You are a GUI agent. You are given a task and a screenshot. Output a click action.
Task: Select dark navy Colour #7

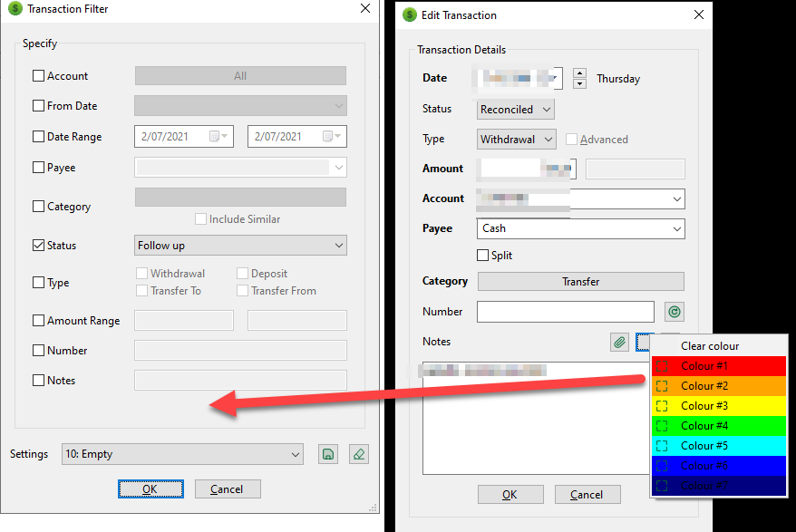[x=719, y=485]
